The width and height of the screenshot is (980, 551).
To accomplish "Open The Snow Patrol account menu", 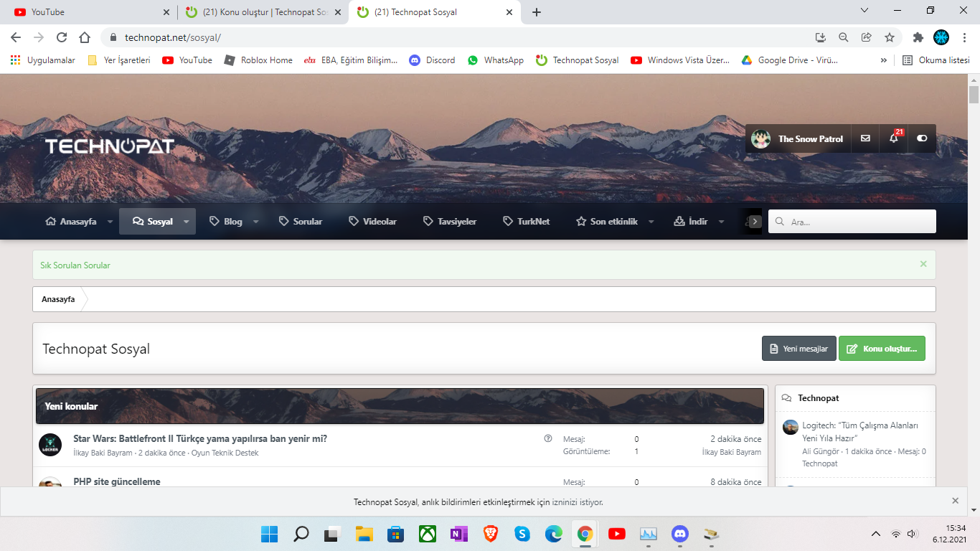I will pos(798,138).
